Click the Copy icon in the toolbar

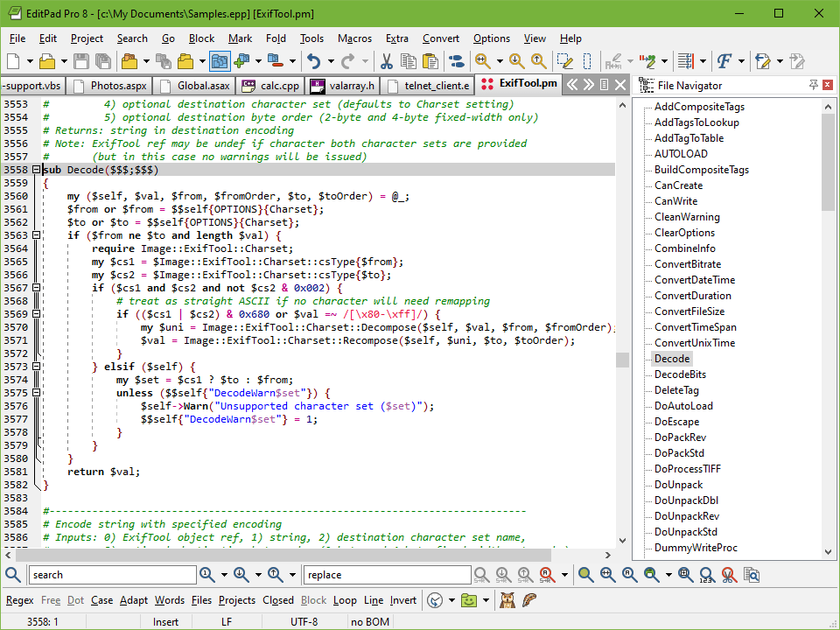click(x=409, y=61)
